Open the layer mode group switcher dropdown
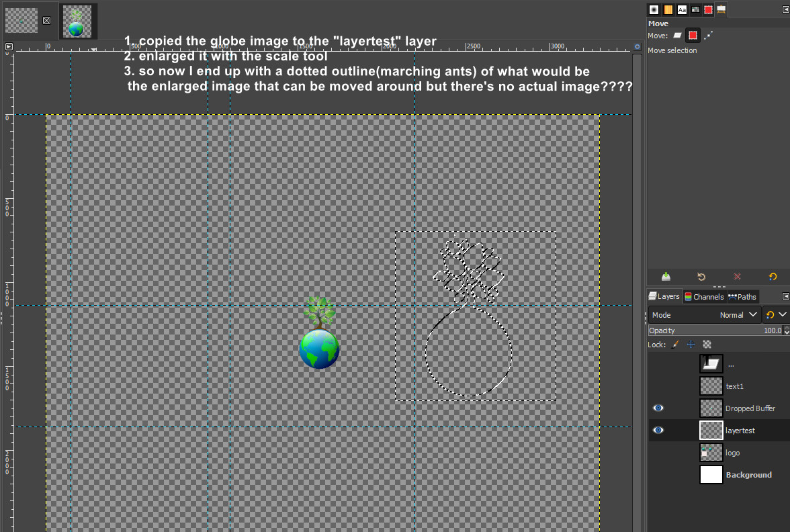The width and height of the screenshot is (790, 532). [x=775, y=315]
